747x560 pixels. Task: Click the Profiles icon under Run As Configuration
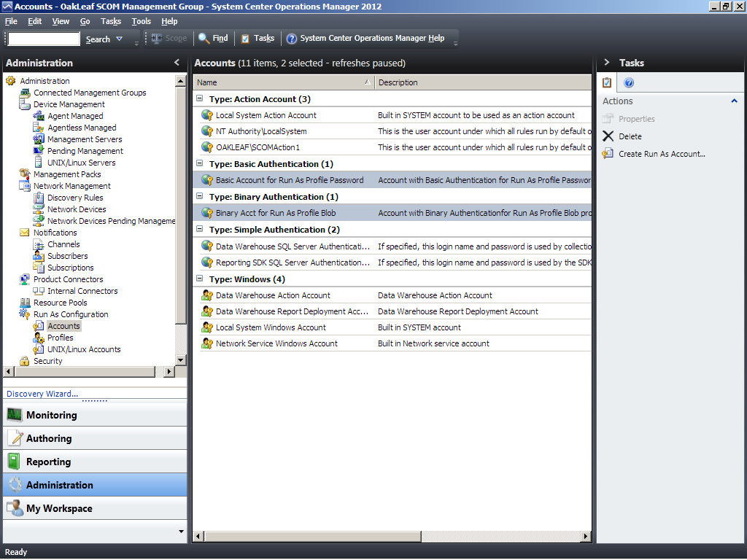[x=39, y=338]
